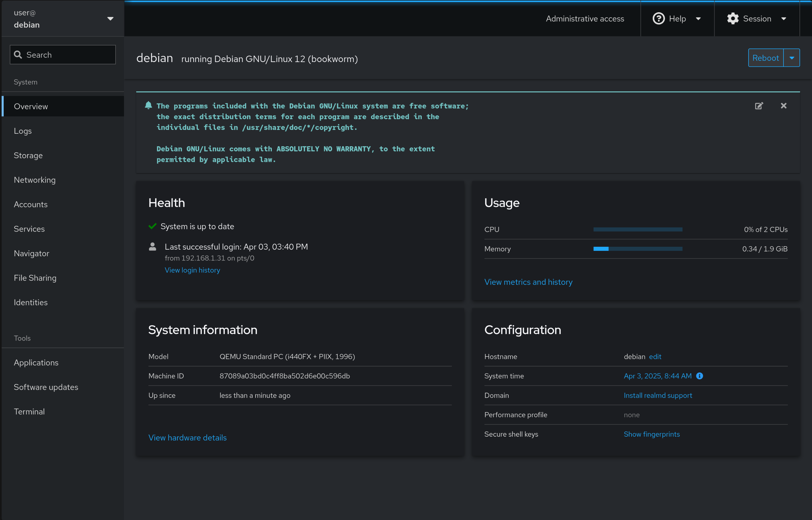Click the green checkmark up-to-date icon
This screenshot has width=812, height=520.
point(153,226)
